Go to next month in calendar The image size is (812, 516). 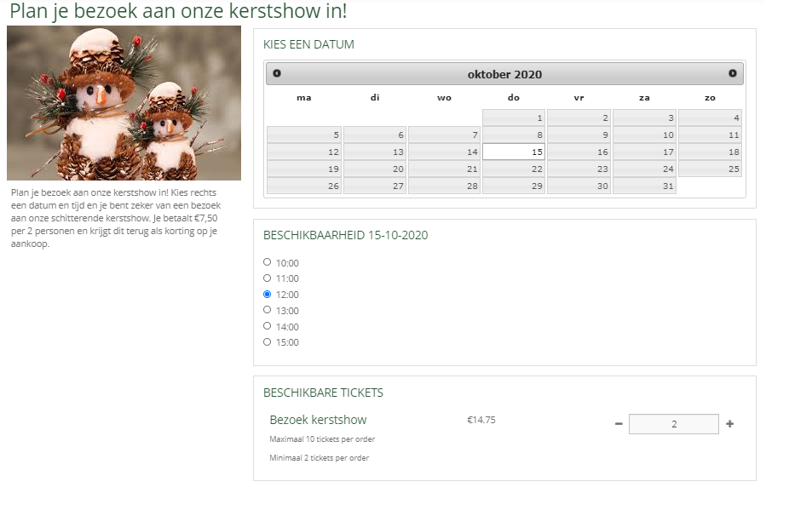(732, 74)
